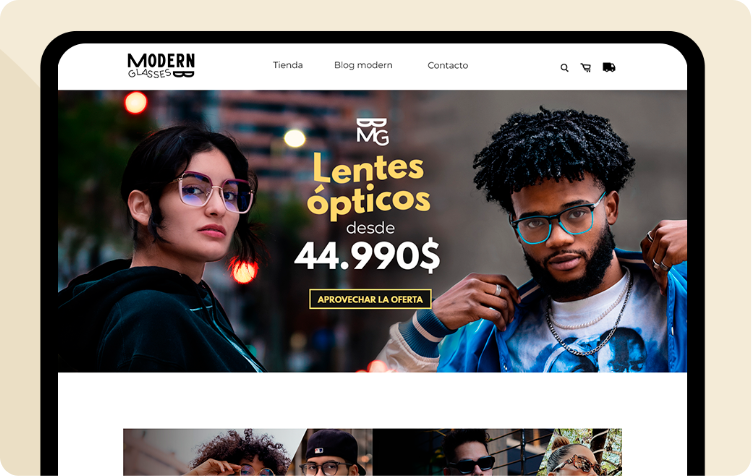
Task: Open the shopping cart icon
Action: click(x=586, y=68)
